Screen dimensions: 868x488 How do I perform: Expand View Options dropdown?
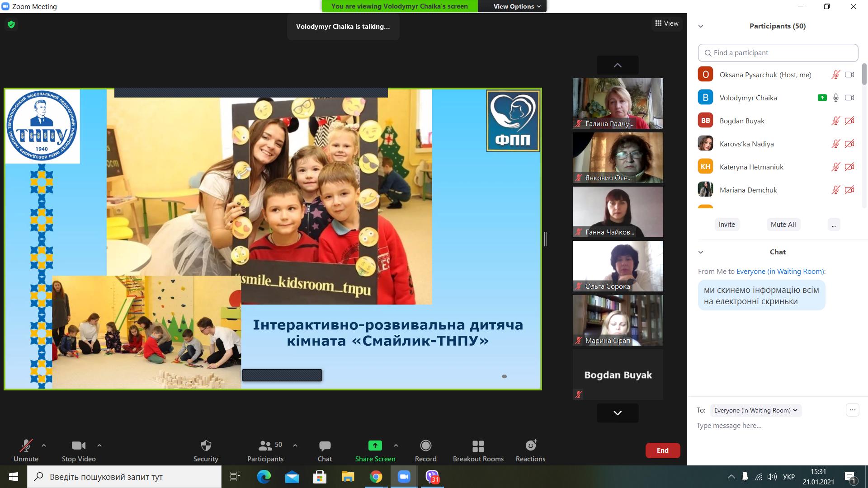click(x=516, y=6)
